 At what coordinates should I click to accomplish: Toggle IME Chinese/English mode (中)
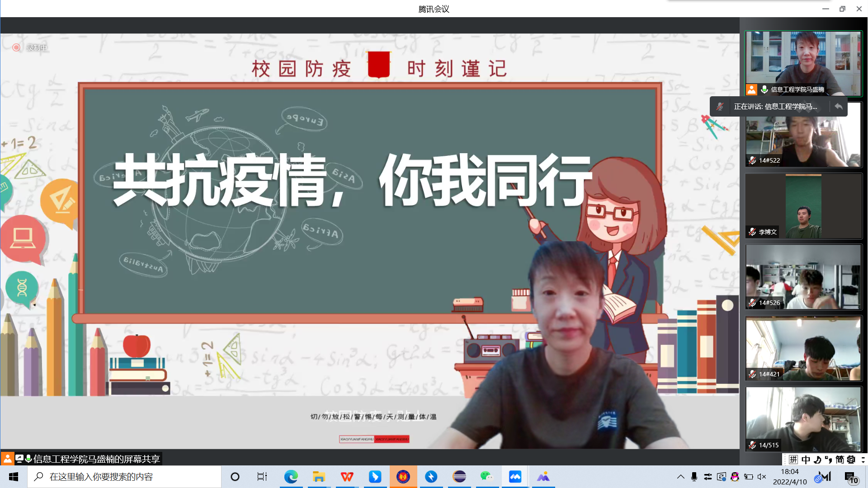pos(806,460)
